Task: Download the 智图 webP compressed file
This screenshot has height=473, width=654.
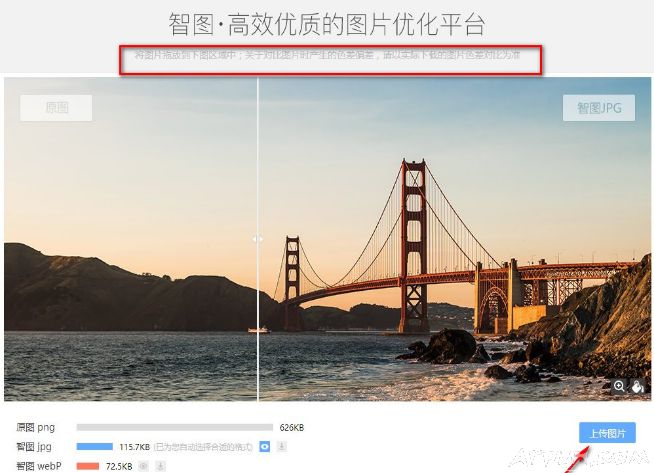Action: (161, 466)
